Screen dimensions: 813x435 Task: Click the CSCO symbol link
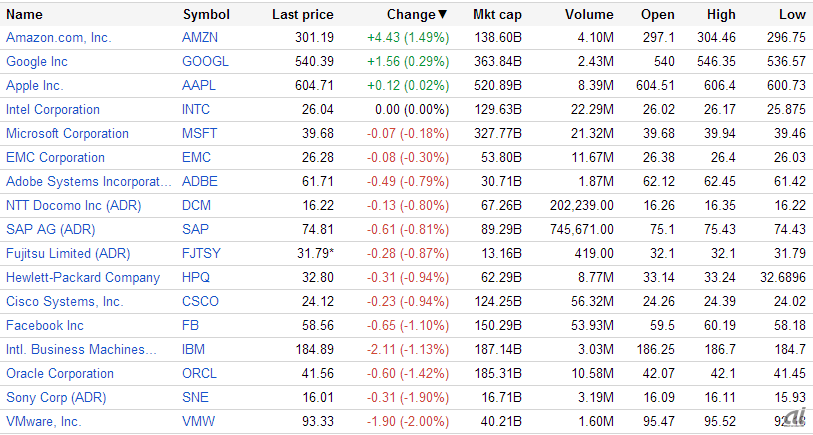coord(200,302)
